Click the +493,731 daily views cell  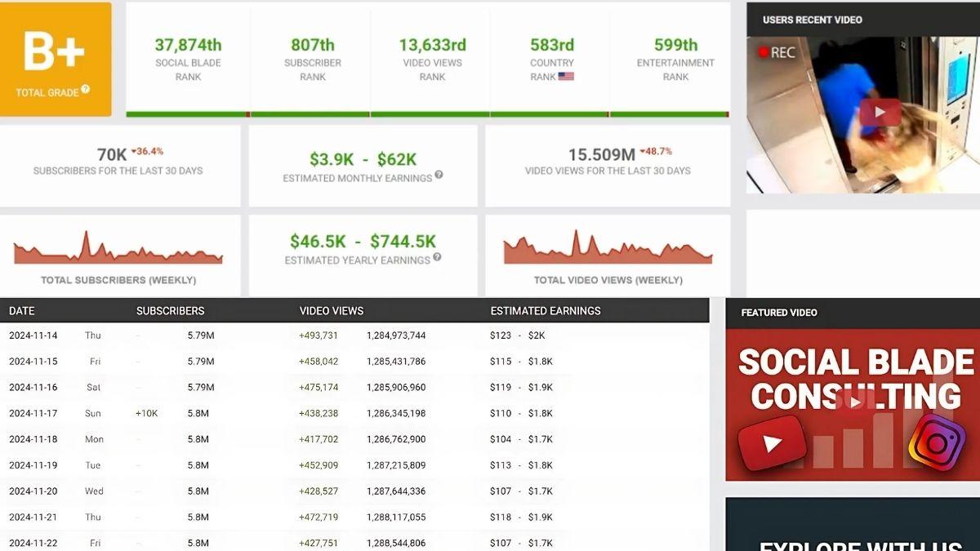[x=318, y=335]
